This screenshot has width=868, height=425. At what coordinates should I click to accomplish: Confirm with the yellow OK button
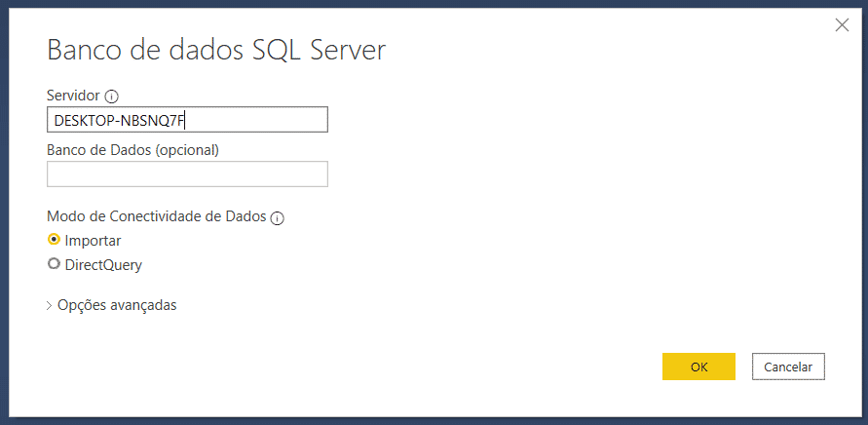[x=698, y=367]
